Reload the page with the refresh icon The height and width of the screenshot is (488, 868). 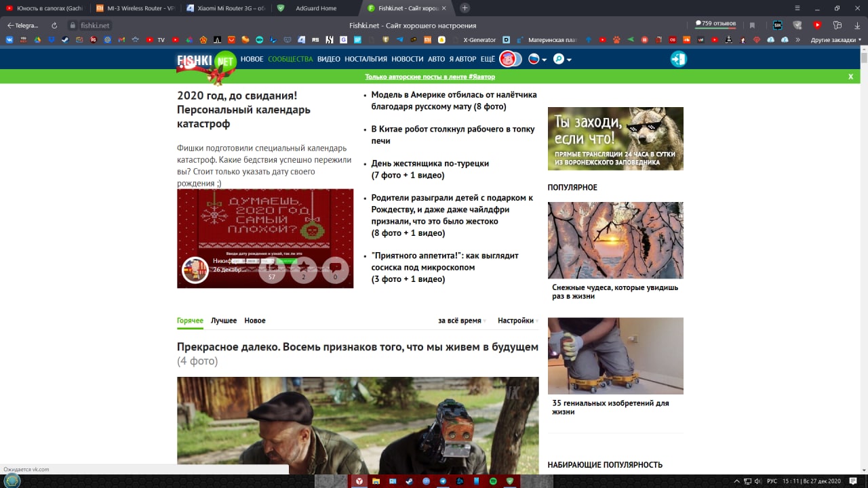coord(54,25)
